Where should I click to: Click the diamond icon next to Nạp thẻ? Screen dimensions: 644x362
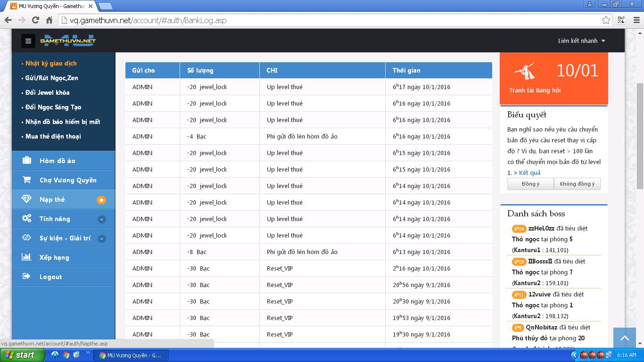pyautogui.click(x=27, y=199)
